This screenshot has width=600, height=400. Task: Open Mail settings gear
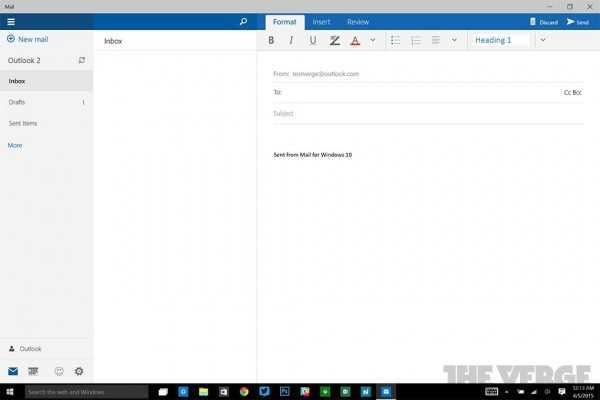pyautogui.click(x=79, y=371)
